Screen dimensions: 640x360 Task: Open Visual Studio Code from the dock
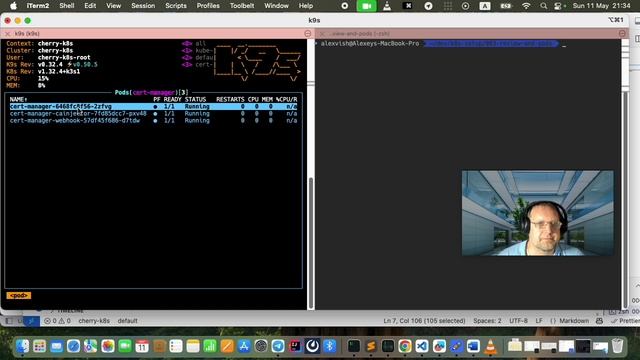tap(422, 346)
